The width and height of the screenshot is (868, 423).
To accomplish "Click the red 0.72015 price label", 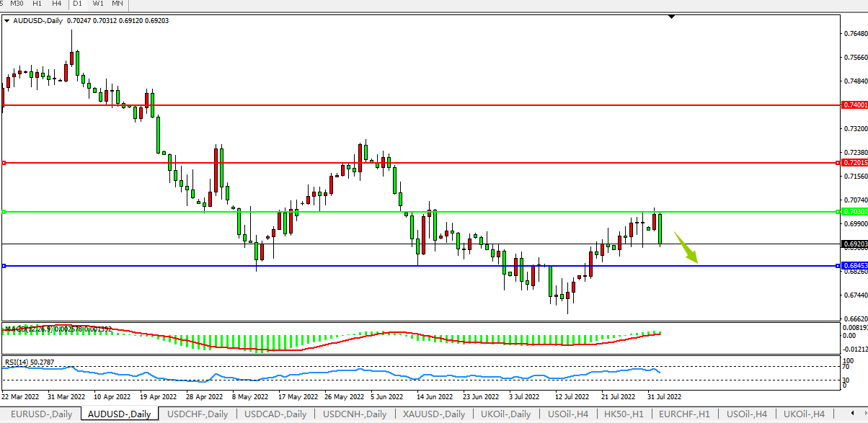I will coord(854,163).
